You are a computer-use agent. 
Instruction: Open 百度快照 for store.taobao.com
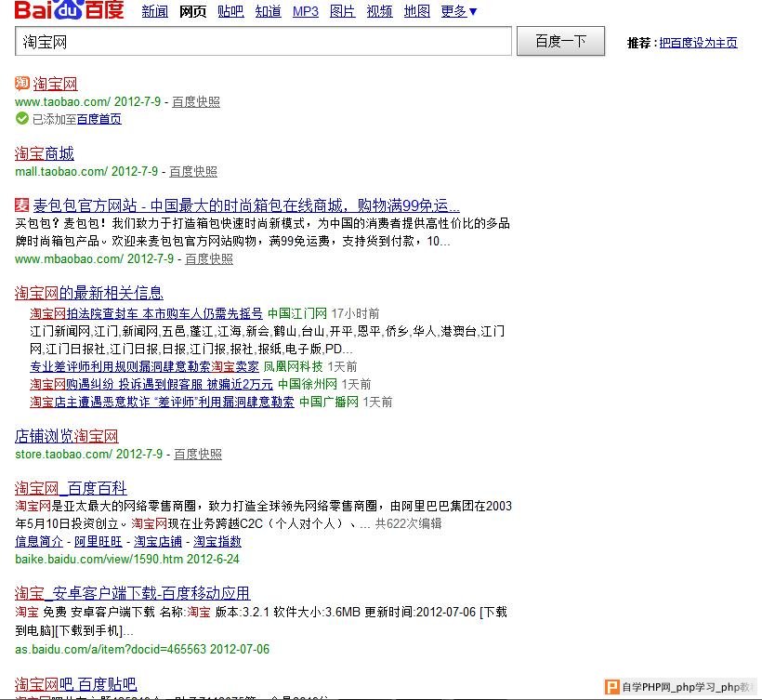coord(198,454)
